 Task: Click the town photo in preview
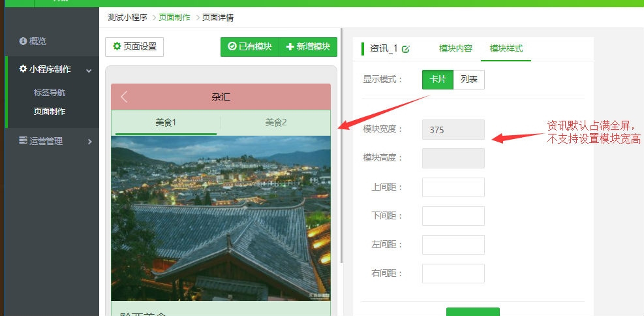tap(221, 218)
